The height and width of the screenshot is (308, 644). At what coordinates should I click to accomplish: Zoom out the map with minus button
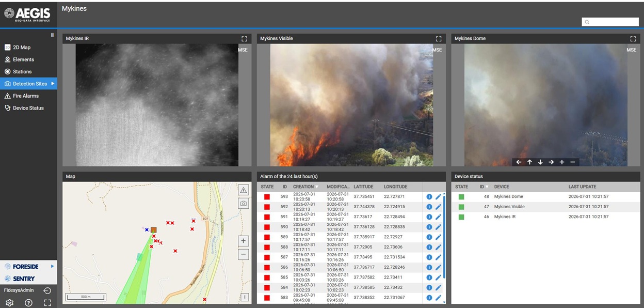tap(244, 254)
